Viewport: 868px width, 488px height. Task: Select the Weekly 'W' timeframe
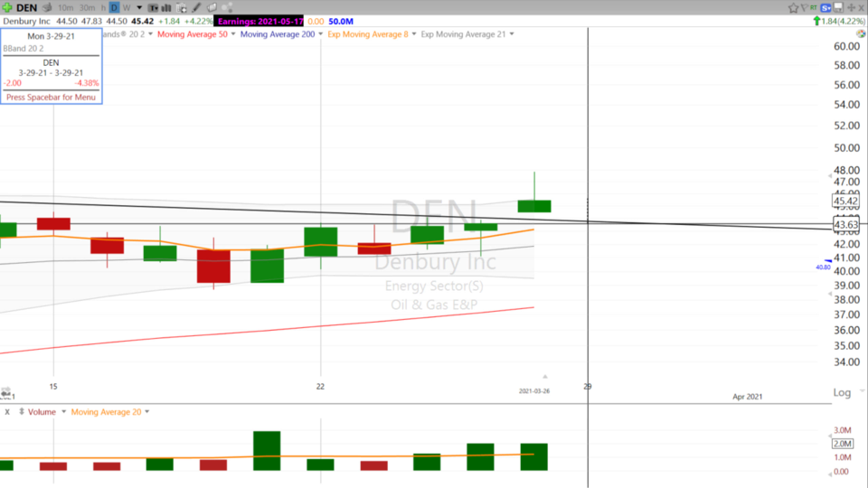pyautogui.click(x=127, y=8)
